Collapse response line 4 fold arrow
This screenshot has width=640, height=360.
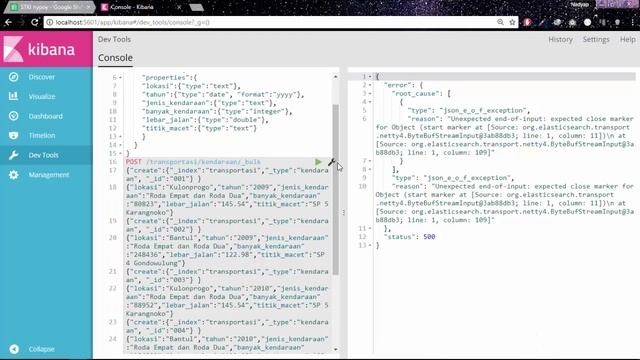370,102
